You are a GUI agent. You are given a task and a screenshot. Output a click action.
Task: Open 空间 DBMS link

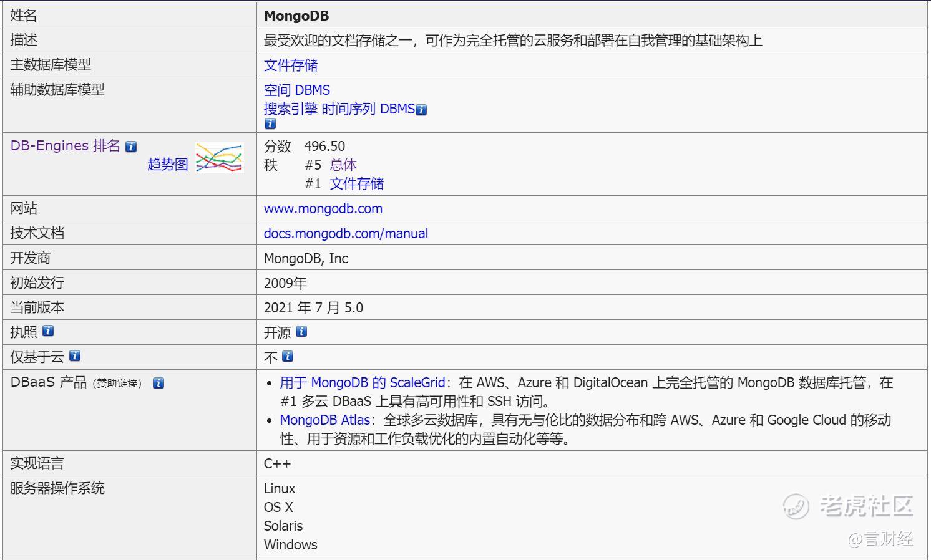[x=297, y=90]
